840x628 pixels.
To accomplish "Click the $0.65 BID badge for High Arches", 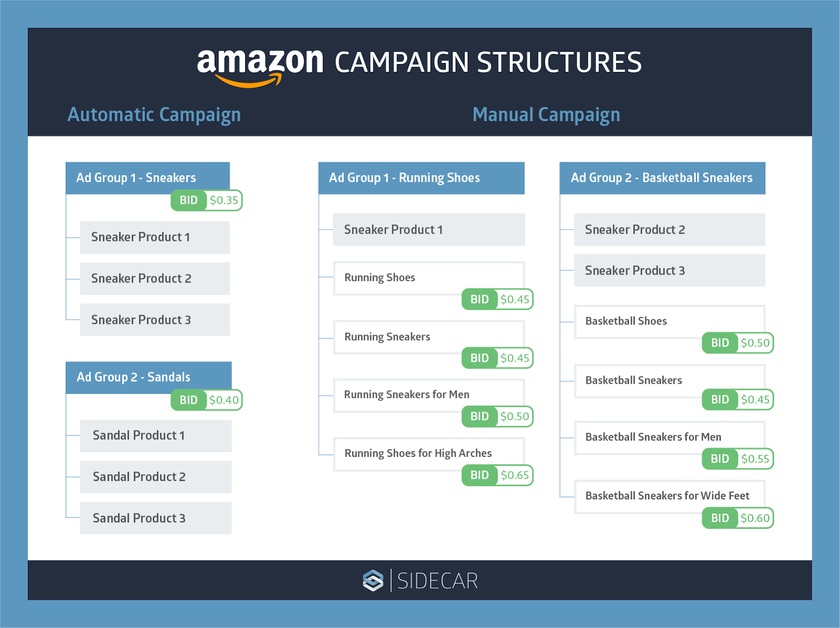I will pos(498,475).
